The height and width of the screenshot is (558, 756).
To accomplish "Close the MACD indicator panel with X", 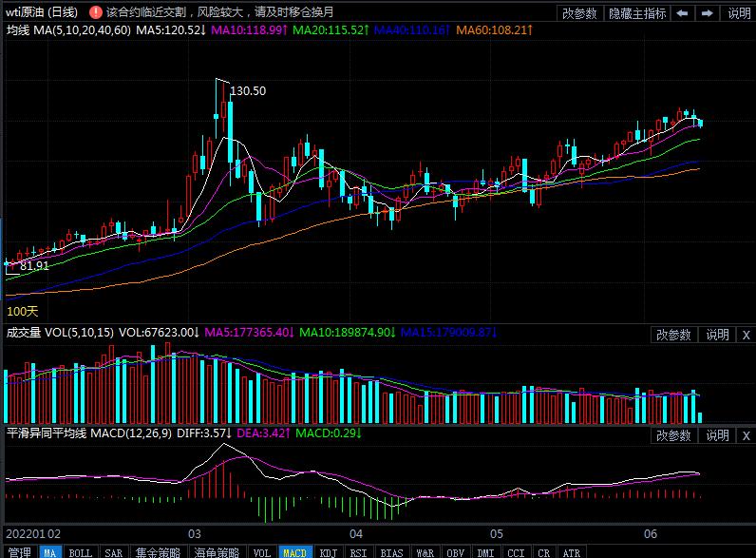I will [746, 435].
